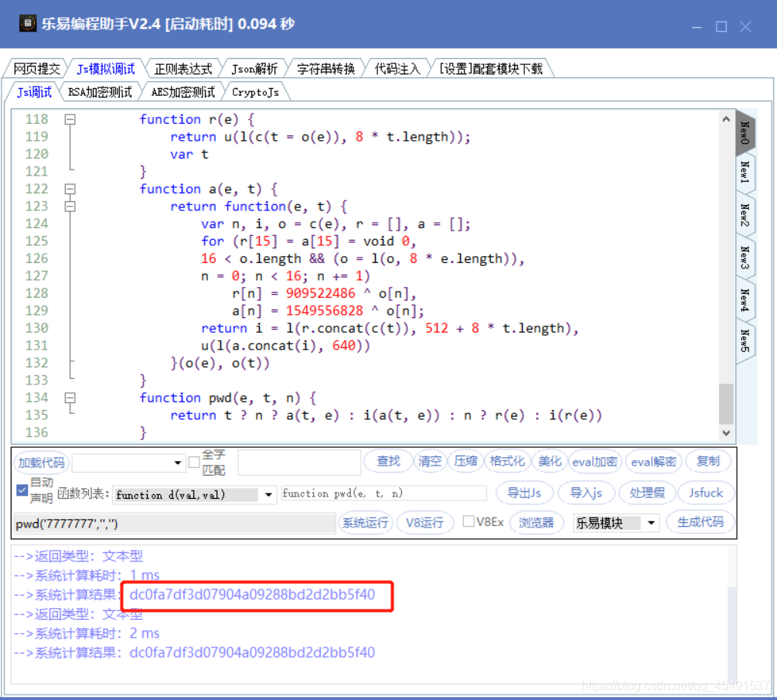Screen dimensions: 777x700
Task: Collapse the fold at line 122
Action: (70, 189)
